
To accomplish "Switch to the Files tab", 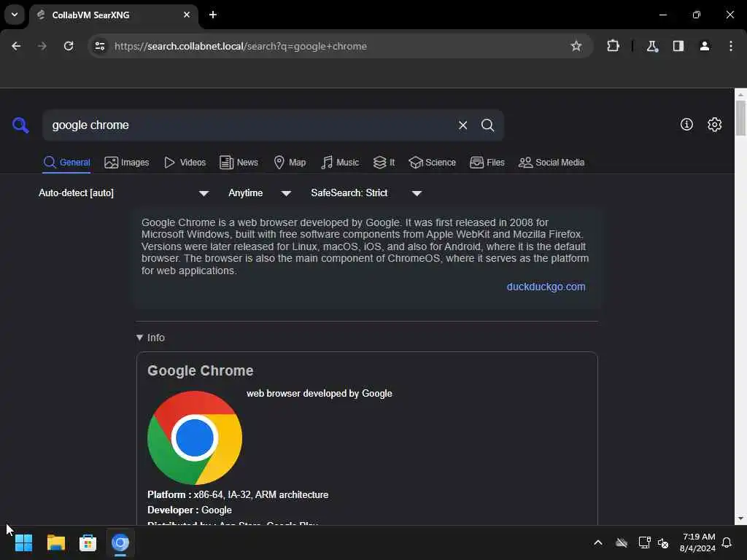I will point(487,163).
